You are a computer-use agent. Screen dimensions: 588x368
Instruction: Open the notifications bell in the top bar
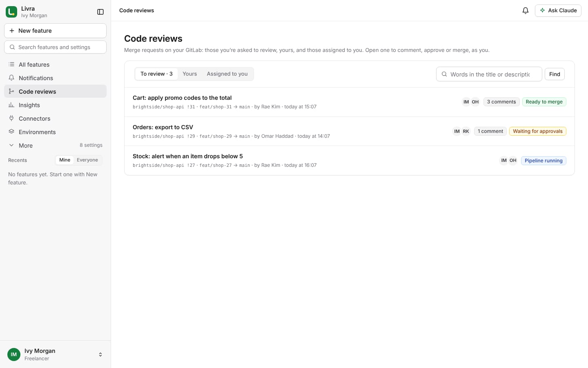[526, 11]
